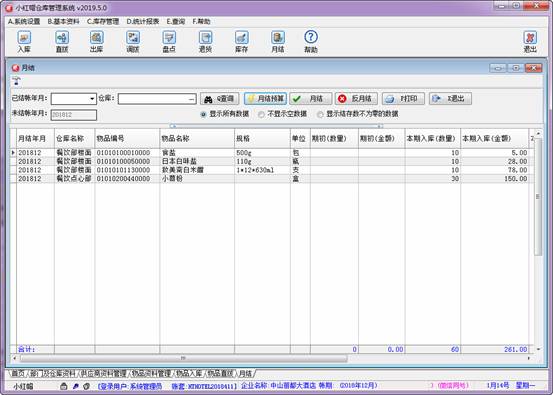Select the 显示所有数据 radio option
This screenshot has width=553, height=395.
pos(203,114)
